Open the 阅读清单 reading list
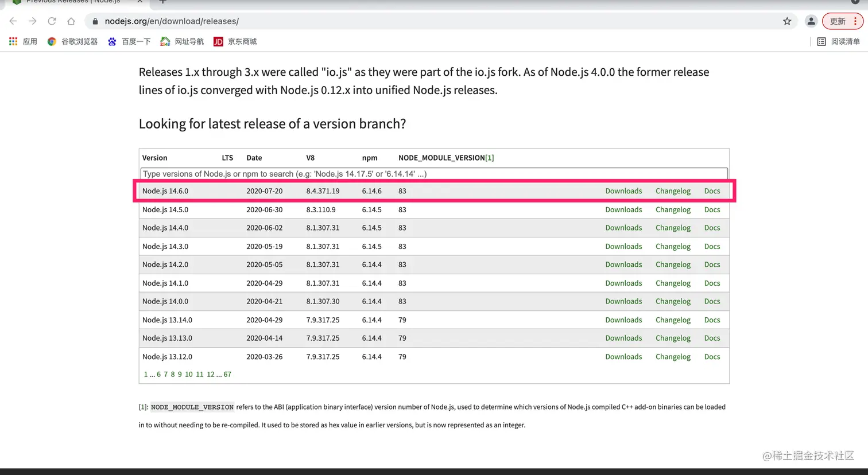This screenshot has width=868, height=475. point(839,41)
